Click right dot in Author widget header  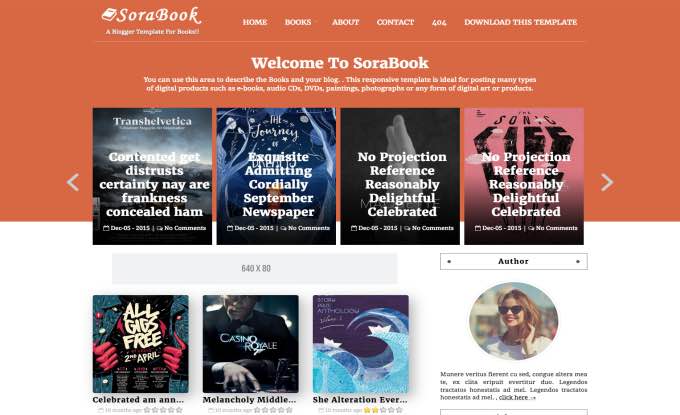[x=578, y=261]
